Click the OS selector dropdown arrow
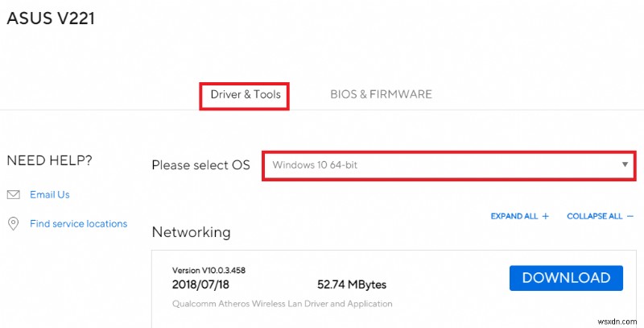 click(x=625, y=164)
